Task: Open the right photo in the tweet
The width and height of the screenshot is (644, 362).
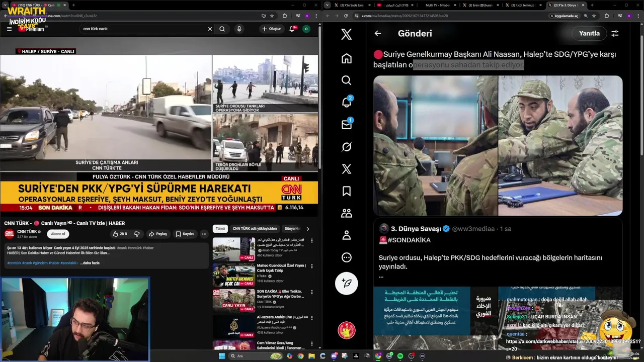Action: coord(560,146)
